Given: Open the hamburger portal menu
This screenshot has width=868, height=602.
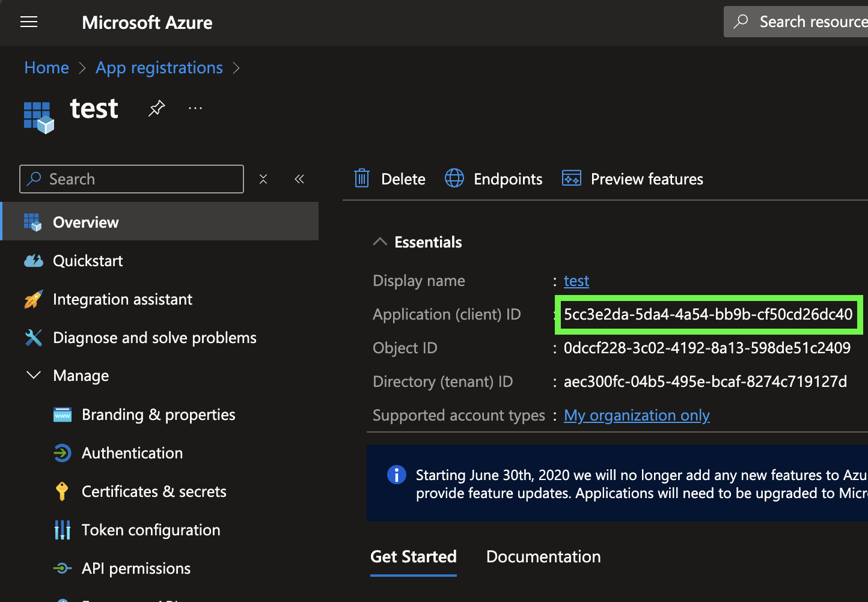Looking at the screenshot, I should click(29, 22).
